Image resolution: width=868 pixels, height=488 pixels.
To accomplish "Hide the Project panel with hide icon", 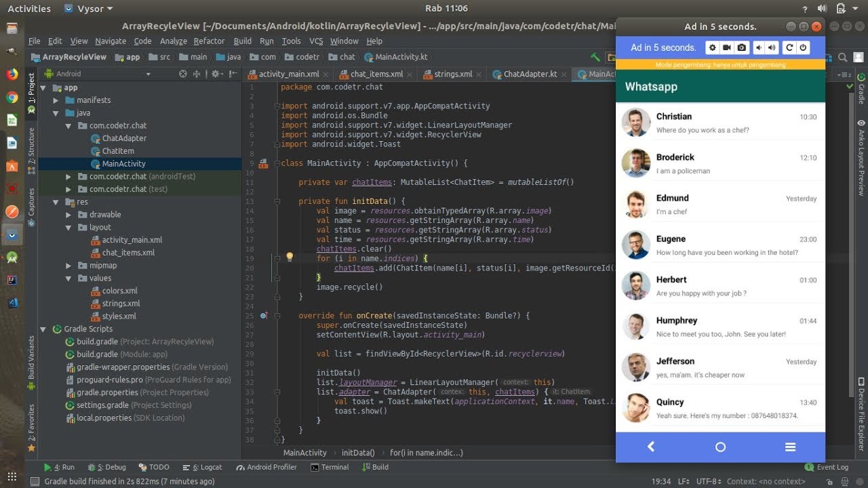I will coord(232,74).
